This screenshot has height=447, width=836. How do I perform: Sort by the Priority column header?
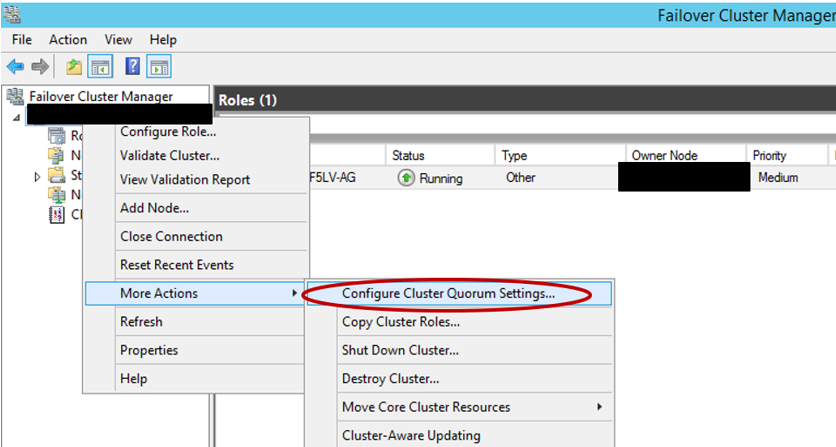point(786,155)
